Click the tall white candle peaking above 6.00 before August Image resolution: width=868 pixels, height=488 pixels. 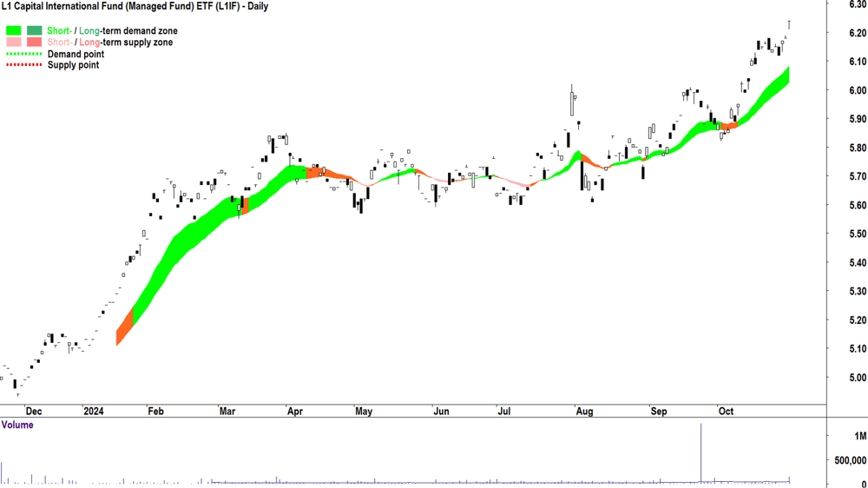572,102
